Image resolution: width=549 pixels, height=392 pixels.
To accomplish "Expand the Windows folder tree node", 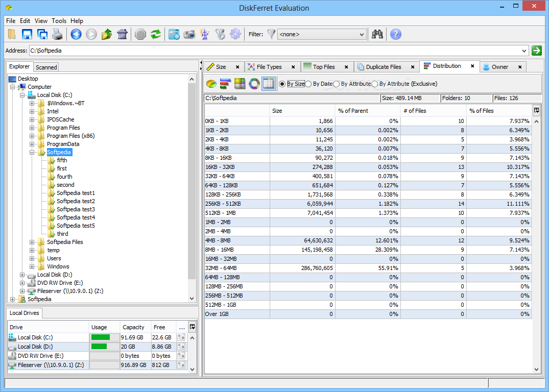I will (x=32, y=267).
